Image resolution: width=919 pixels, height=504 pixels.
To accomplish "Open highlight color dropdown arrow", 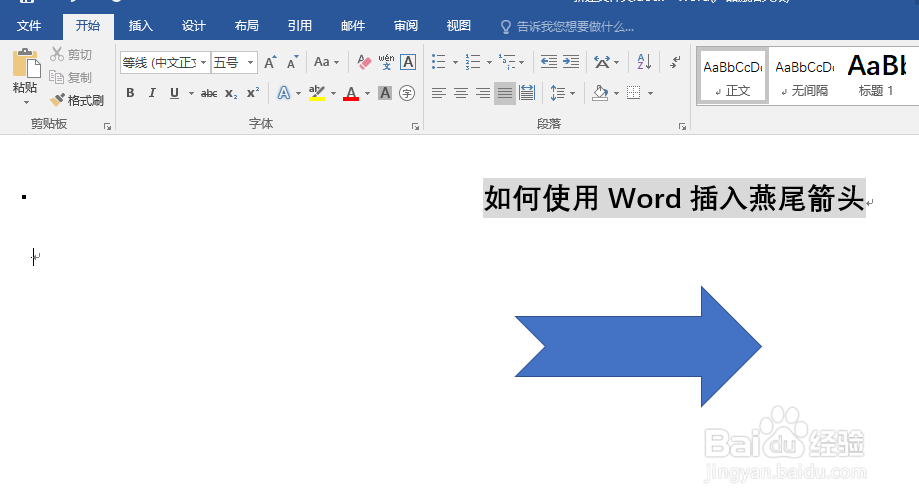I will tap(333, 93).
